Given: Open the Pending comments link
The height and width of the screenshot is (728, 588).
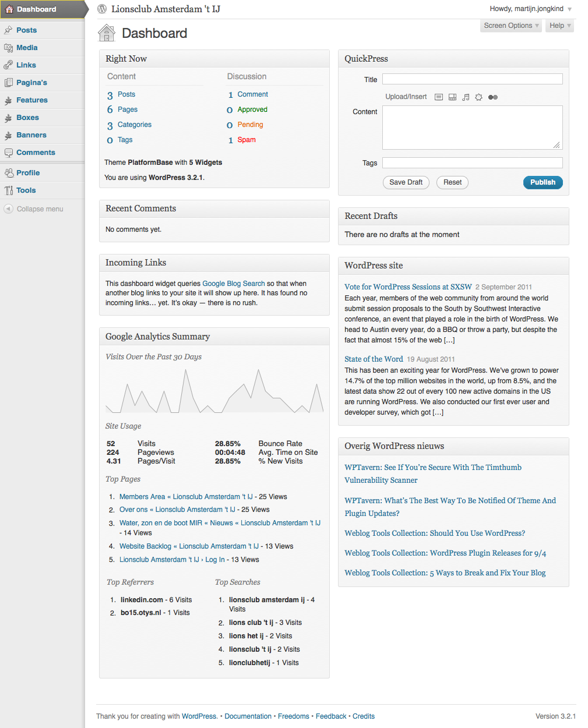Looking at the screenshot, I should click(251, 125).
